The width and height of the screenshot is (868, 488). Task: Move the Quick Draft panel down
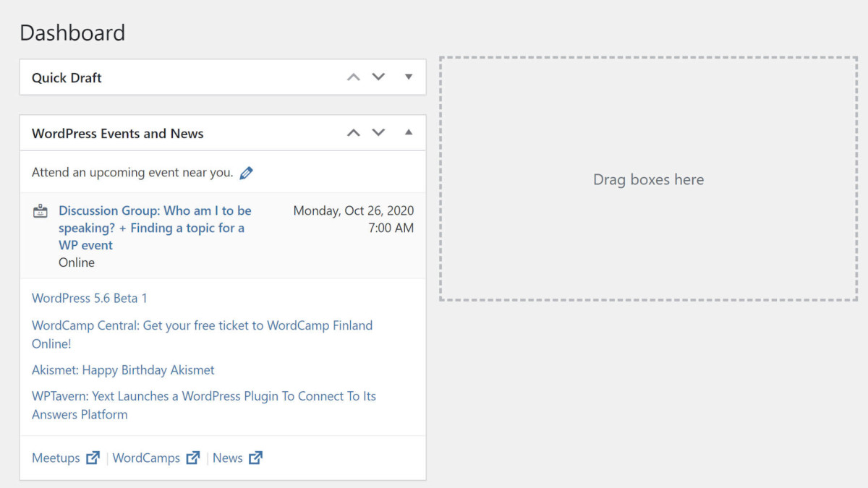(378, 77)
